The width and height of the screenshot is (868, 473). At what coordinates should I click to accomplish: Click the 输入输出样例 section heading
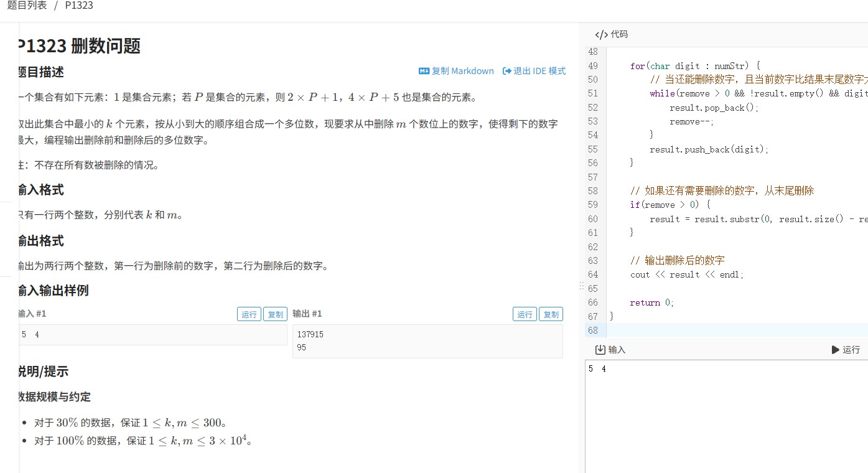click(54, 291)
